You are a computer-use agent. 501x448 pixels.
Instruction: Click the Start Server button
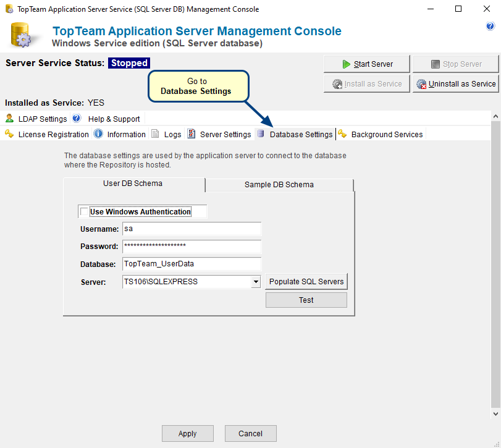click(x=367, y=64)
